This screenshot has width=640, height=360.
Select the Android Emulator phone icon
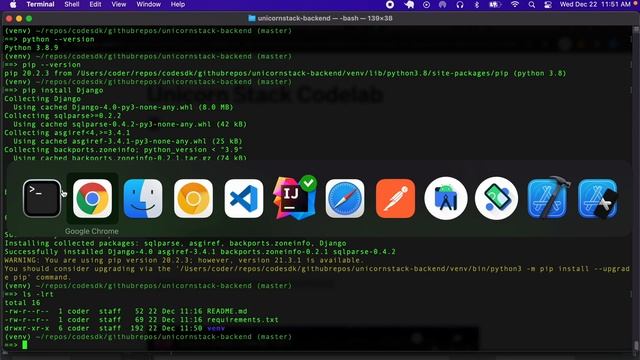click(x=496, y=198)
